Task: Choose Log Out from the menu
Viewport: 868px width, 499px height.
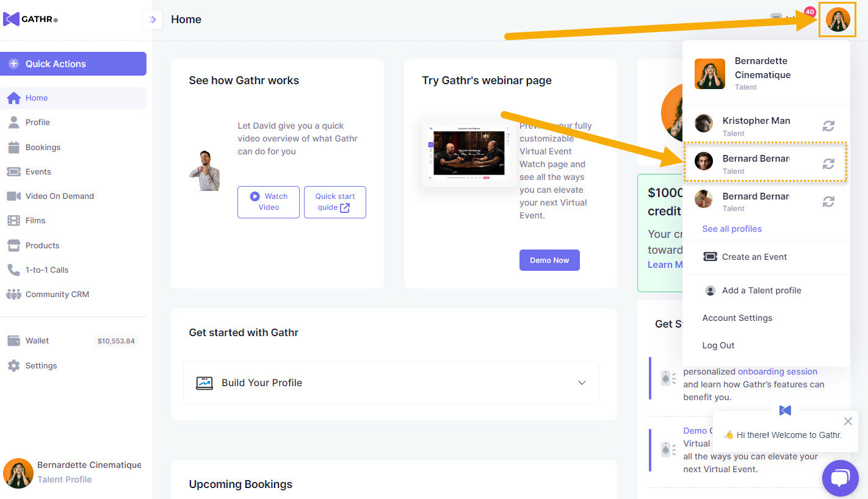Action: click(x=718, y=345)
